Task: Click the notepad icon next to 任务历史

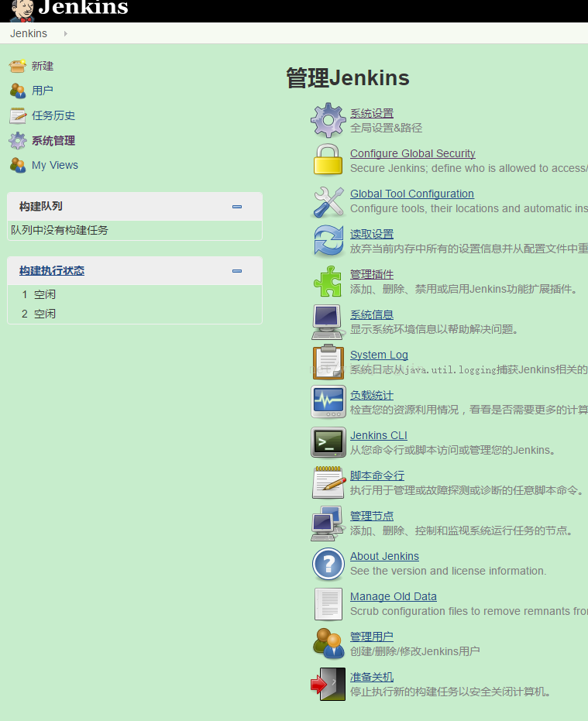Action: point(18,115)
